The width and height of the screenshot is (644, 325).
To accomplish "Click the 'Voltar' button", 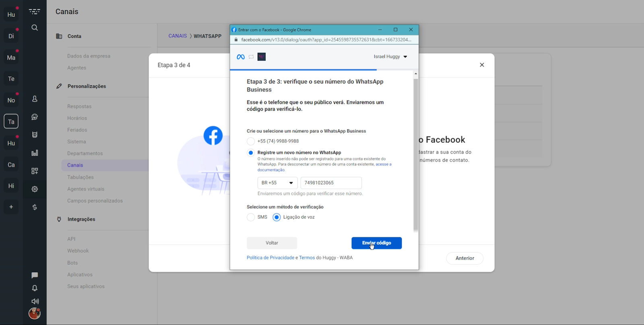I will (x=272, y=243).
